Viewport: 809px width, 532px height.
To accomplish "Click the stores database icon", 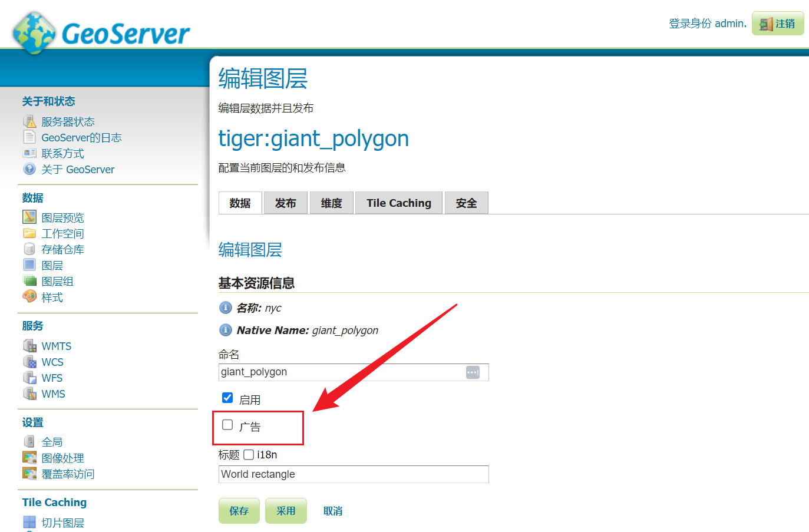I will pyautogui.click(x=29, y=249).
